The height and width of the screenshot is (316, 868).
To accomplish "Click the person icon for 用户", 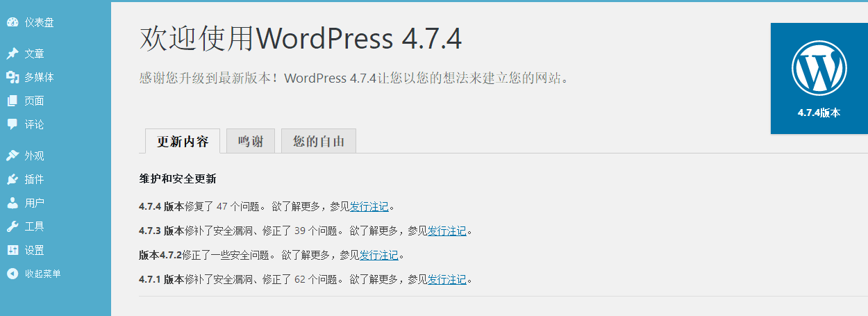I will click(x=12, y=203).
